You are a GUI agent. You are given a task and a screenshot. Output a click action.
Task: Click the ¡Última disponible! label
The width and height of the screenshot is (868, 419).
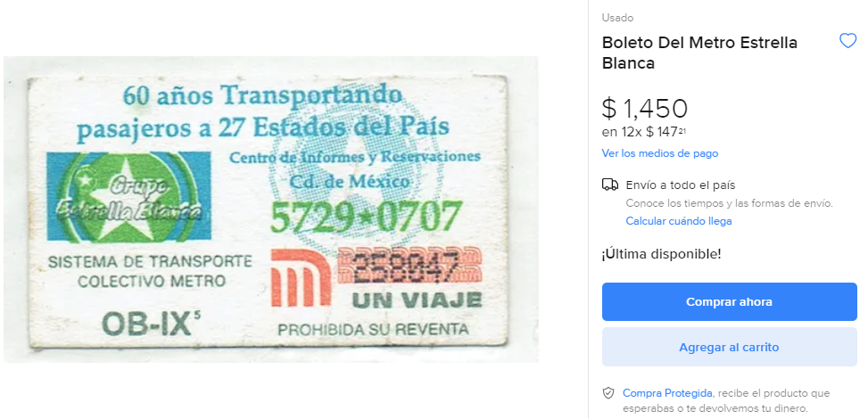click(x=662, y=254)
